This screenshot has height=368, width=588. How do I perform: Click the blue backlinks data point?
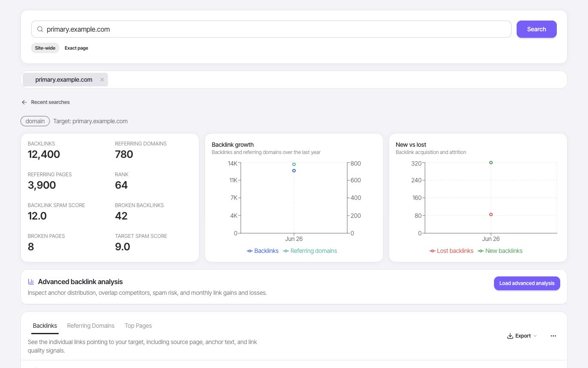pos(294,171)
